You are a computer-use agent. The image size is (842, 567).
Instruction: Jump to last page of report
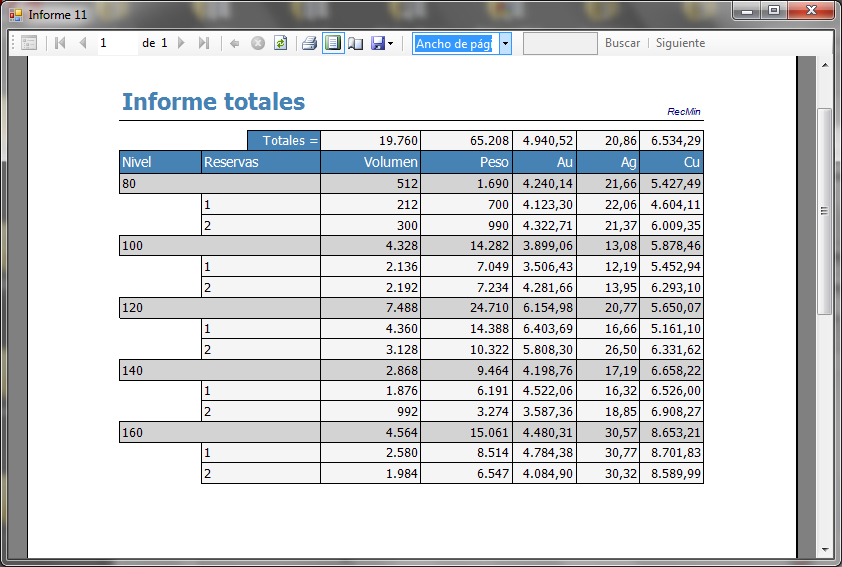(x=204, y=43)
